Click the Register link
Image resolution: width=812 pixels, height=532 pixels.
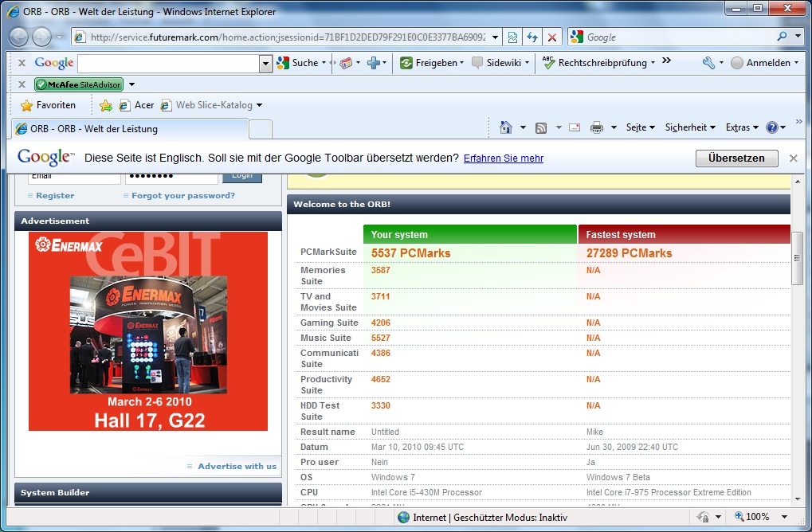(55, 196)
